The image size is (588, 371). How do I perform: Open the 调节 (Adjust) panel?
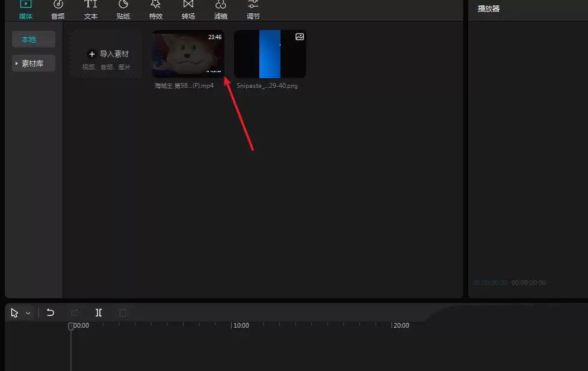point(253,10)
